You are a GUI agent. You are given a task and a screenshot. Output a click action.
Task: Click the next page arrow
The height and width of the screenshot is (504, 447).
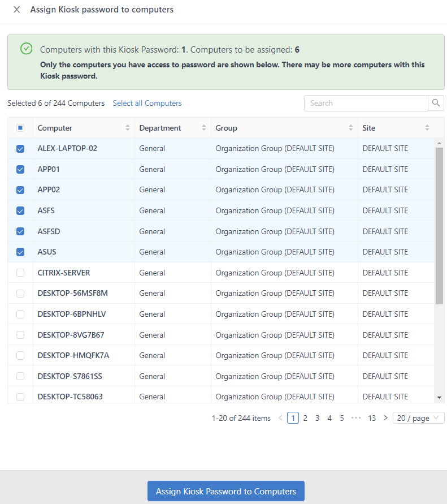[385, 418]
